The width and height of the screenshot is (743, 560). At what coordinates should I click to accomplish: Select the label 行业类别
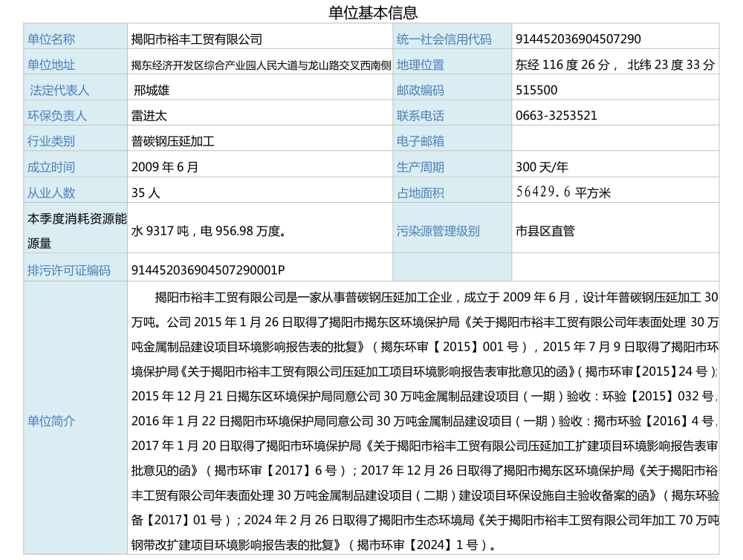pyautogui.click(x=51, y=141)
